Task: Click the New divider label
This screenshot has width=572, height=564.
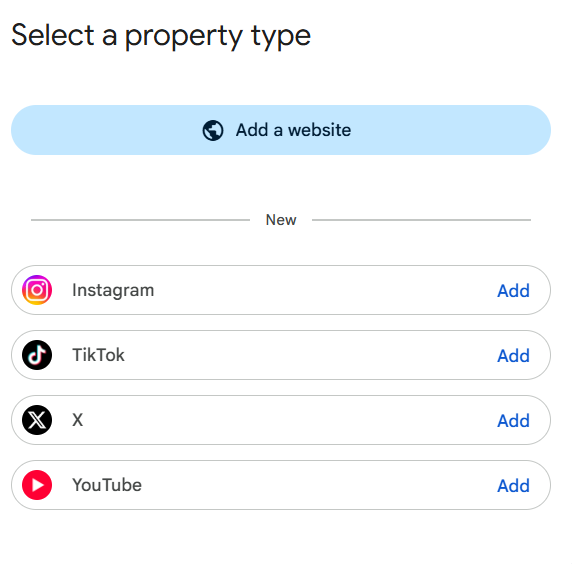Action: [281, 220]
